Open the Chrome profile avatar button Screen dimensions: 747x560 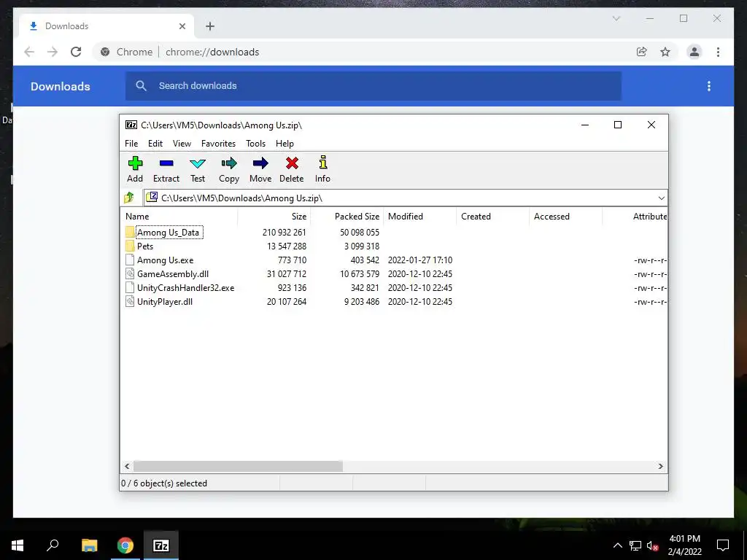(x=694, y=52)
